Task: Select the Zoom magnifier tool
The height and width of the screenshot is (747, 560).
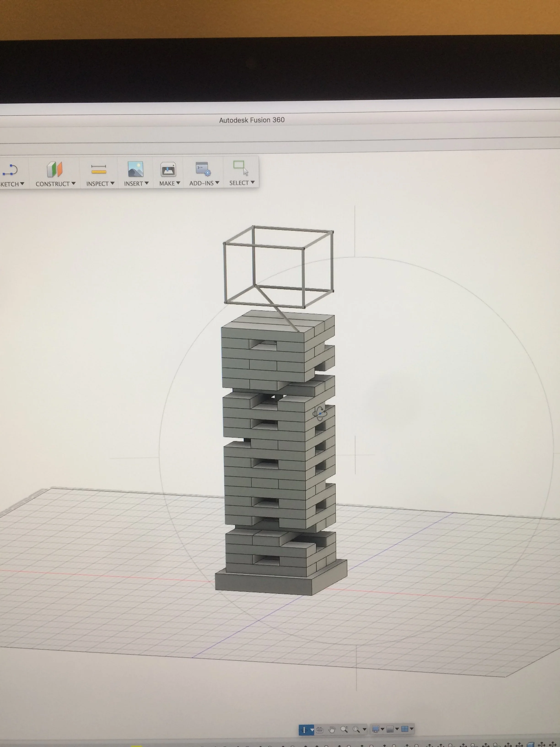Action: coord(344,729)
